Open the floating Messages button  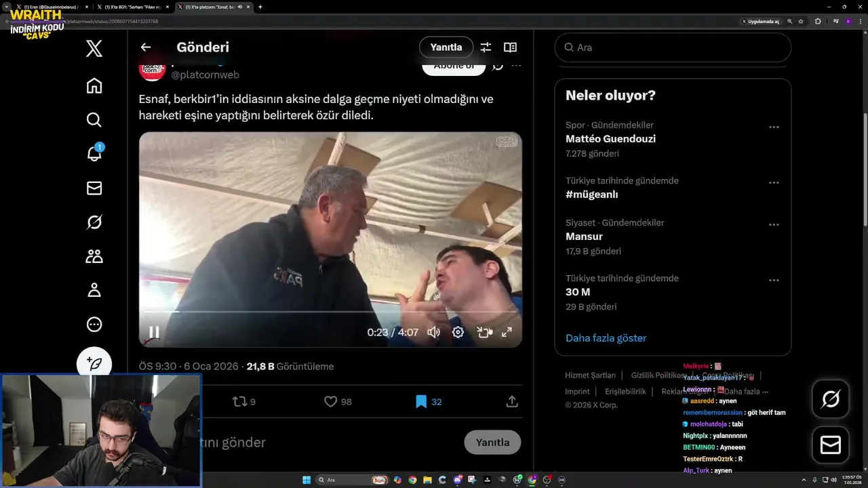pos(831,445)
